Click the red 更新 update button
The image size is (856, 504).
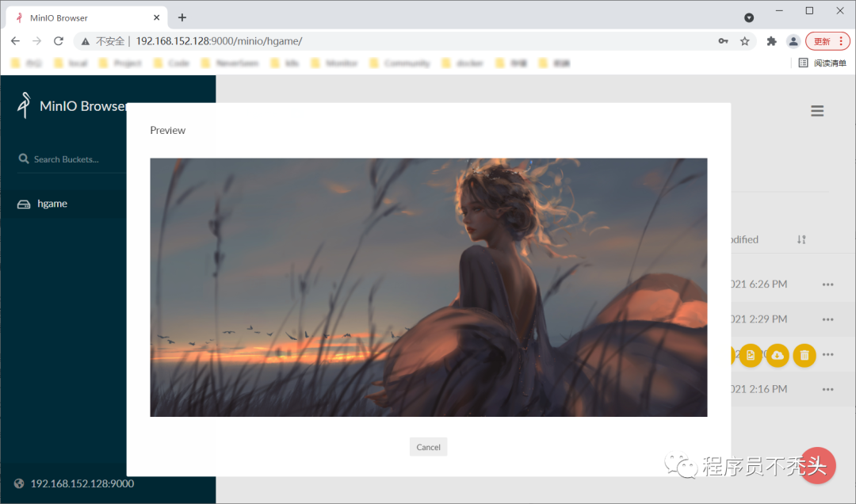(x=827, y=41)
